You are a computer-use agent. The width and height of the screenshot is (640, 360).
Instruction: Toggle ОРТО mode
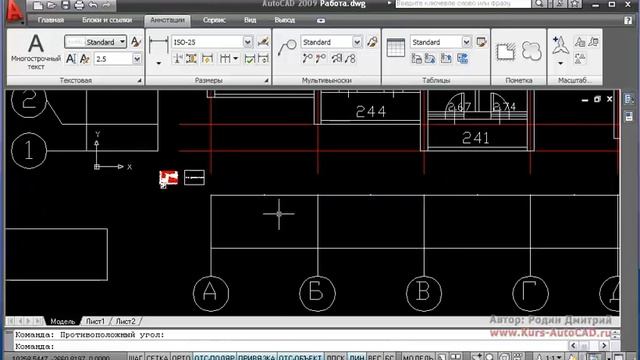coord(181,358)
